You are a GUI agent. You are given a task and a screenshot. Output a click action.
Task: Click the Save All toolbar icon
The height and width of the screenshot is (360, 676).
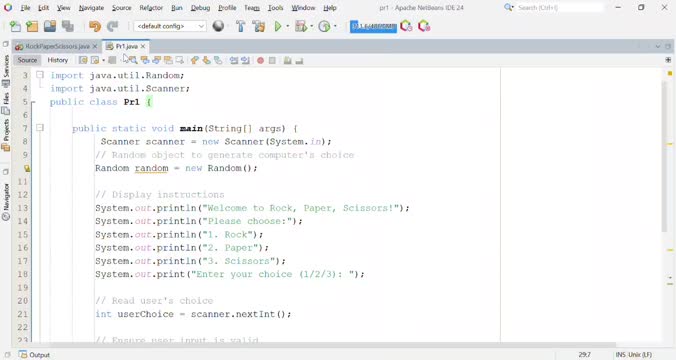pyautogui.click(x=68, y=26)
